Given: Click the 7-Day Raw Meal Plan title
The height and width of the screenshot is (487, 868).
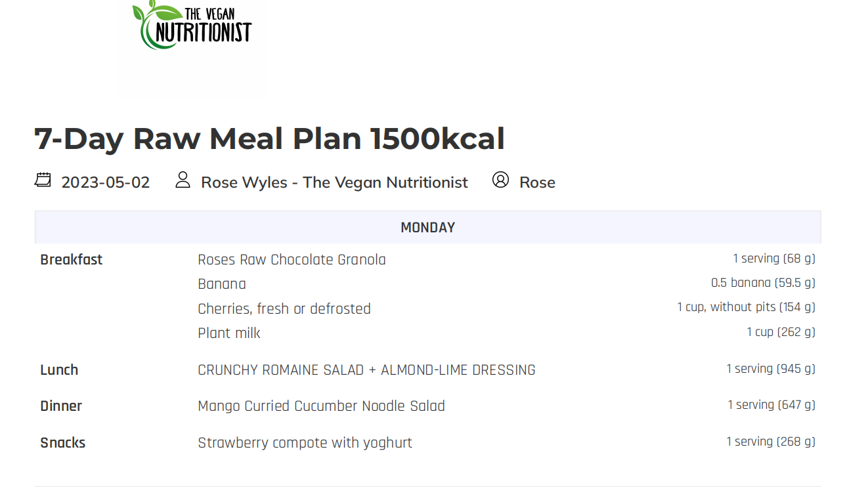Looking at the screenshot, I should click(x=269, y=139).
